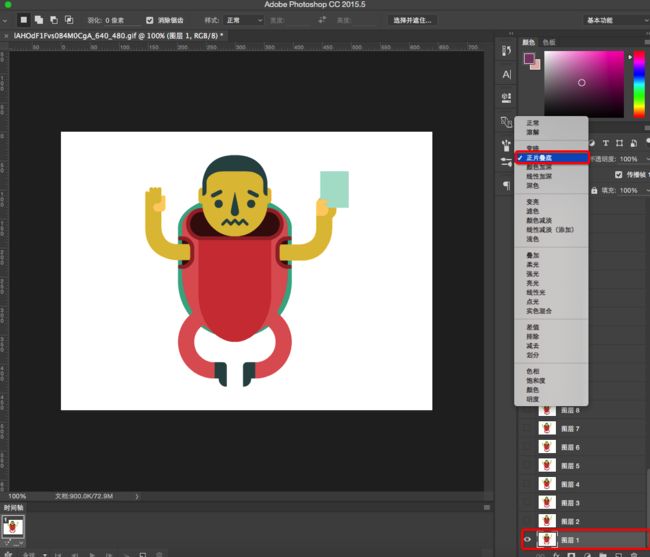Open the History panel icon in dock
The height and width of the screenshot is (557, 650).
506,51
